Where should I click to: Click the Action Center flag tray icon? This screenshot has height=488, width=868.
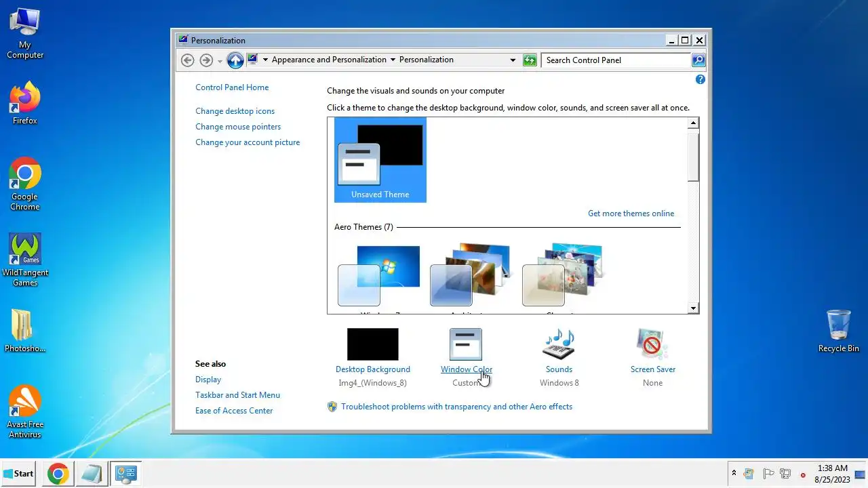click(768, 474)
